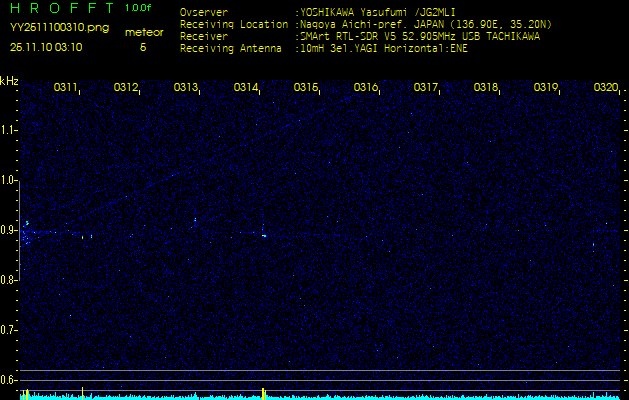Click the yellow spike below 0314
The height and width of the screenshot is (400, 629).
click(x=262, y=392)
